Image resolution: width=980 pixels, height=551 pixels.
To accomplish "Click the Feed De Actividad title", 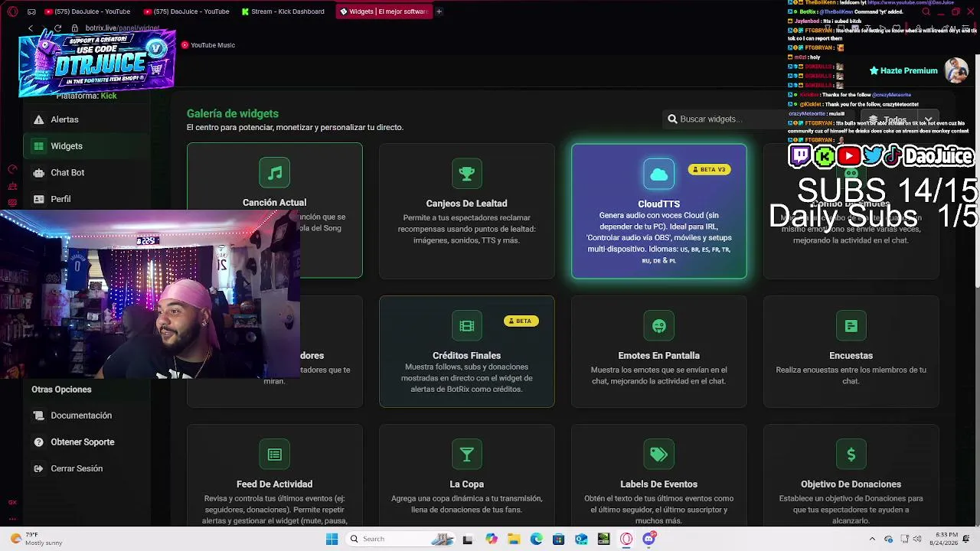I will click(274, 484).
